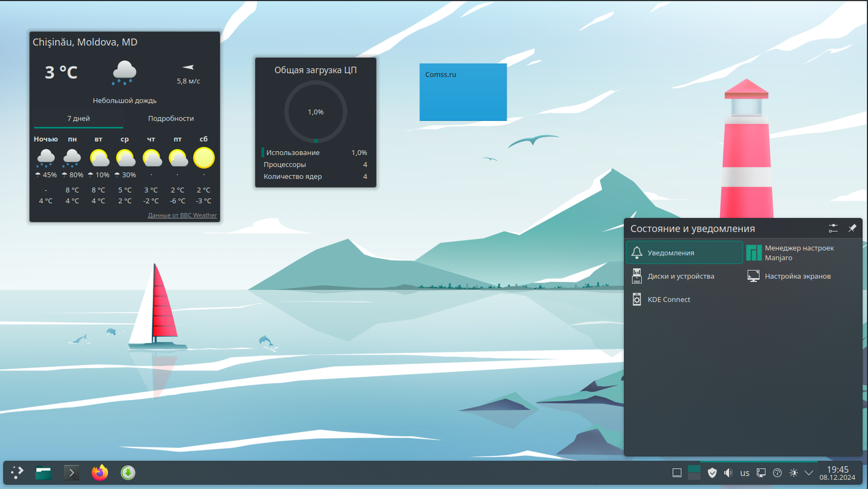Open the Konsole terminal taskbar icon
868x489 pixels.
click(x=71, y=473)
